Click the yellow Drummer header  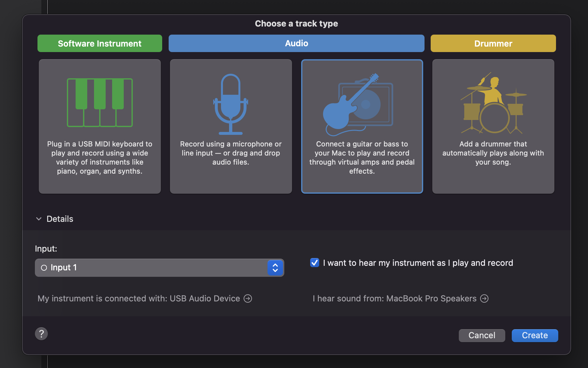coord(493,43)
